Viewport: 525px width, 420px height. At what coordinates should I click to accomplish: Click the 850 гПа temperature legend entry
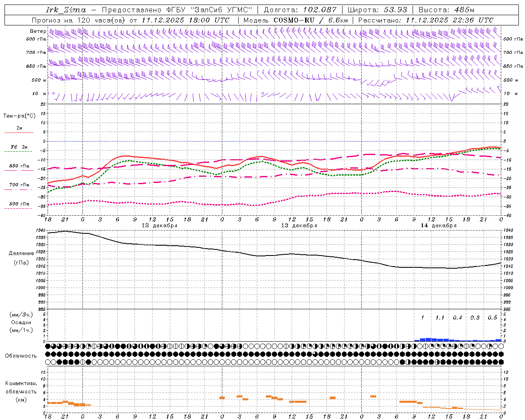click(x=19, y=166)
